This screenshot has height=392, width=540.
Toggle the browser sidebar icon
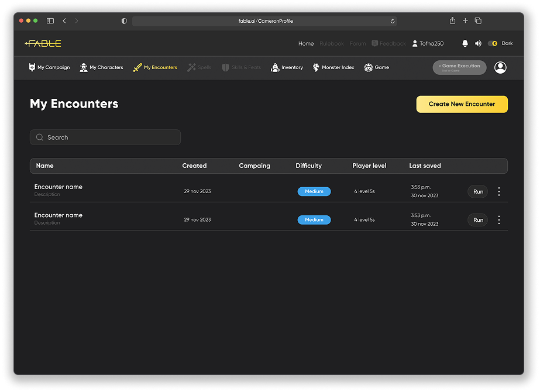click(50, 21)
